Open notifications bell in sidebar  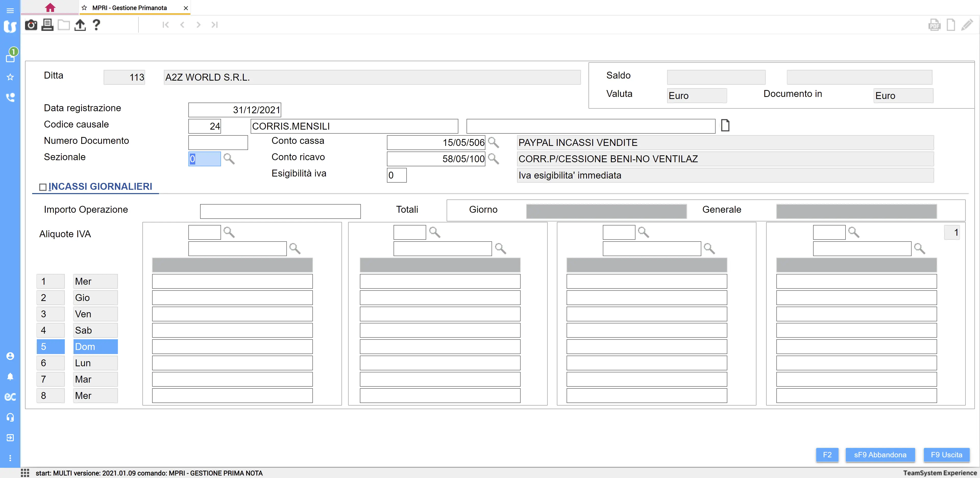point(10,376)
